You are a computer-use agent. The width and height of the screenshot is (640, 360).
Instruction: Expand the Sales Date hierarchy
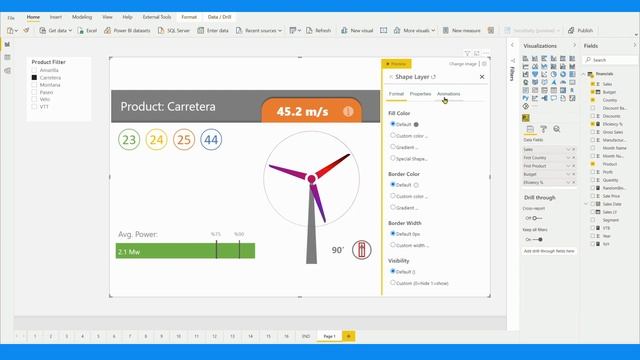click(586, 204)
